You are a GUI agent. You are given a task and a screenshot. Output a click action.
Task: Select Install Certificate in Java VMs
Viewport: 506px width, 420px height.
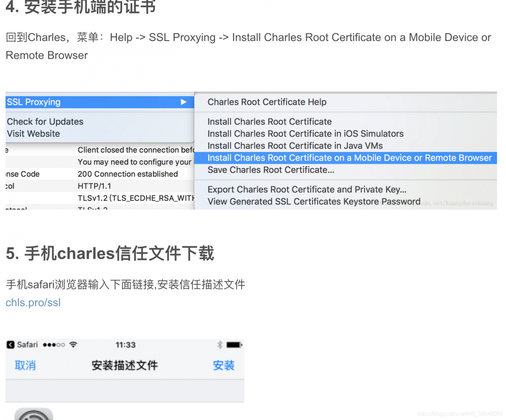click(295, 146)
